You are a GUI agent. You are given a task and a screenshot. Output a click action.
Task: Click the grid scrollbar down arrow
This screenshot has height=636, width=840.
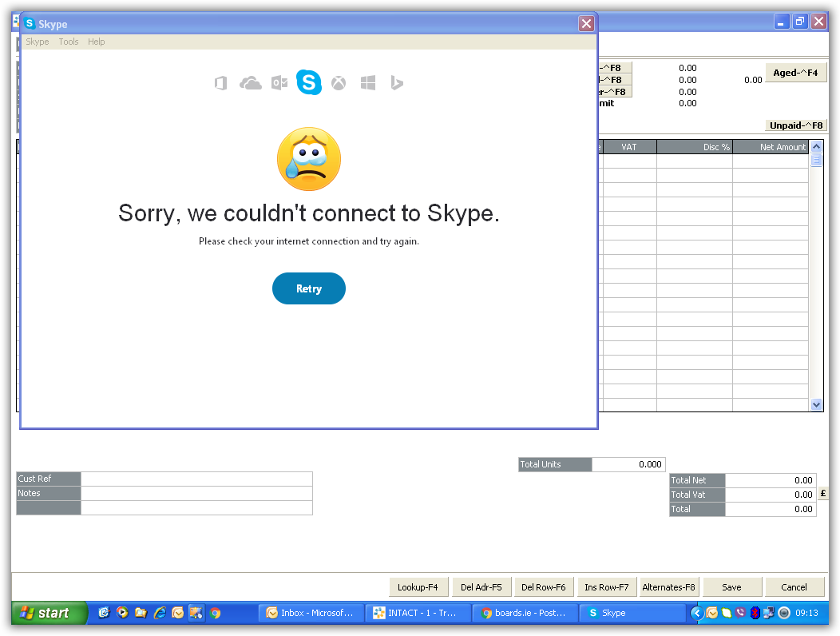816,405
